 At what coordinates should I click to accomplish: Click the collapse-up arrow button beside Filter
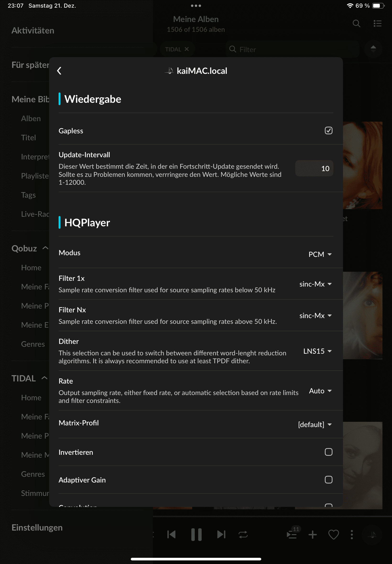click(373, 49)
